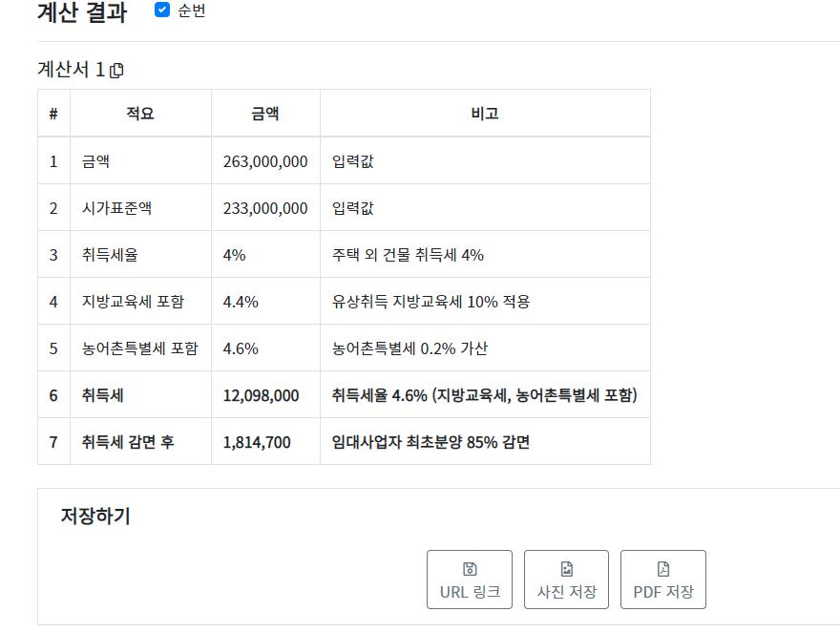Click the 취득세율 row label
Image resolution: width=840 pixels, height=633 pixels.
pos(110,255)
